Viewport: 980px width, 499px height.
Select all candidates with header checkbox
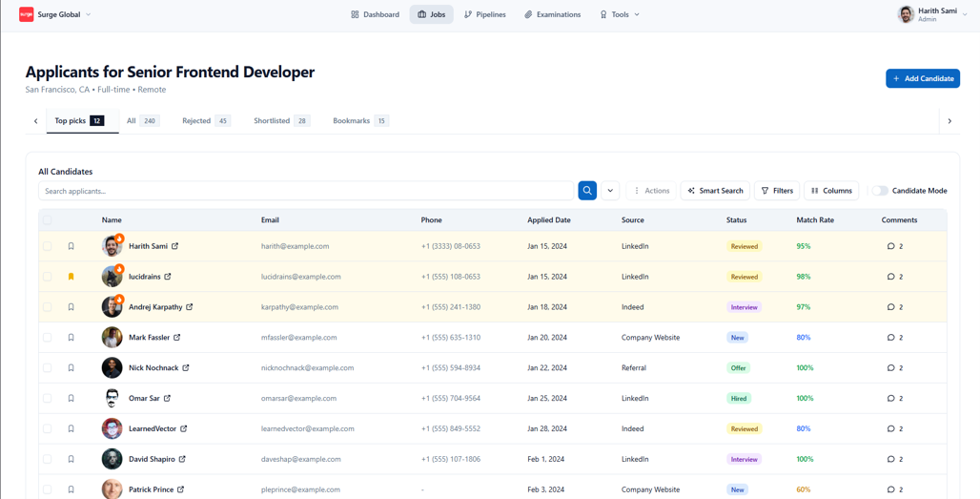coord(48,220)
